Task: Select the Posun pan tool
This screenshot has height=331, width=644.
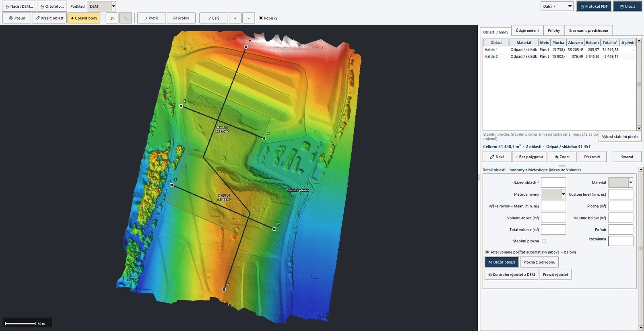Action: coord(17,18)
